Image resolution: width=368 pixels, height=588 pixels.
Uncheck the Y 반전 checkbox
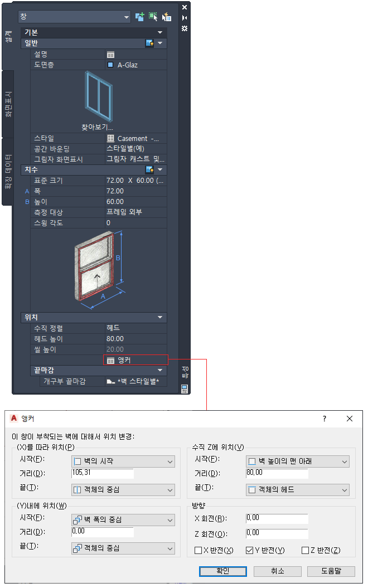click(249, 550)
